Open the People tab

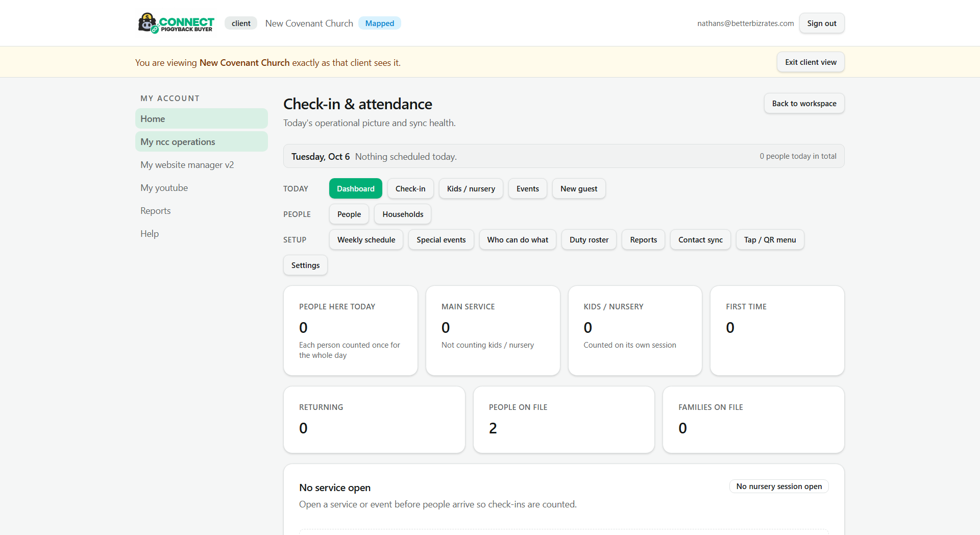(349, 214)
